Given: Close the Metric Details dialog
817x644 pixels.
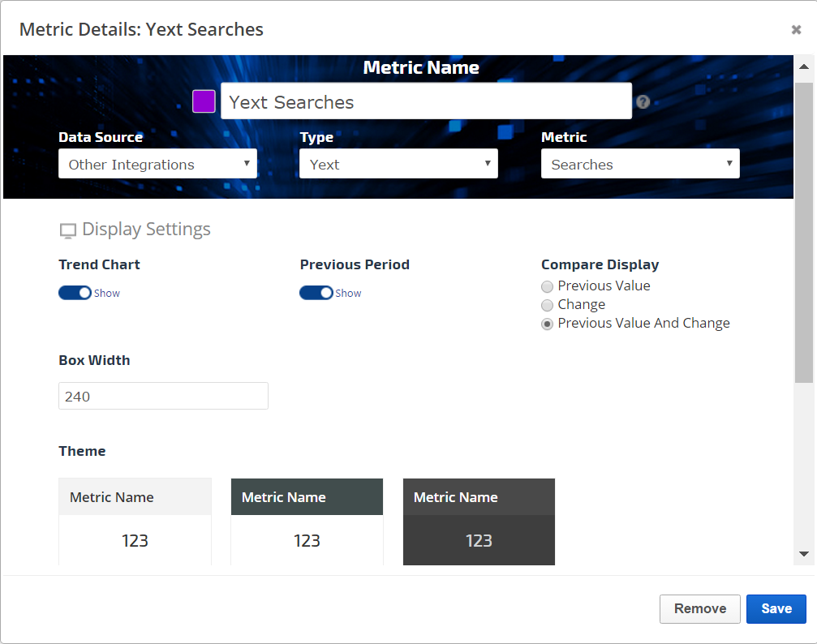Looking at the screenshot, I should (796, 30).
